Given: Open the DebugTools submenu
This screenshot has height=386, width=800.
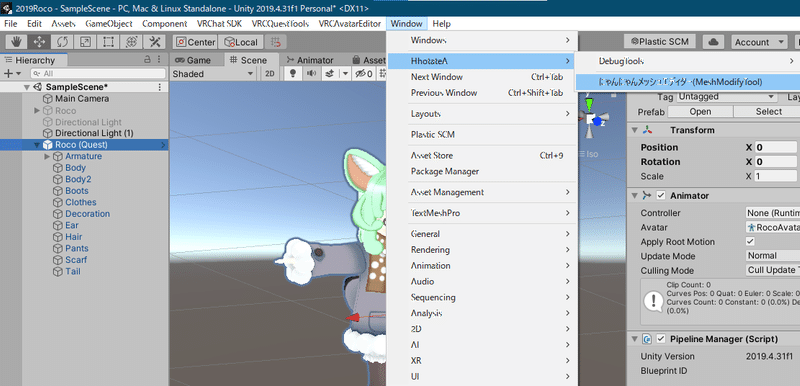Looking at the screenshot, I should 687,61.
